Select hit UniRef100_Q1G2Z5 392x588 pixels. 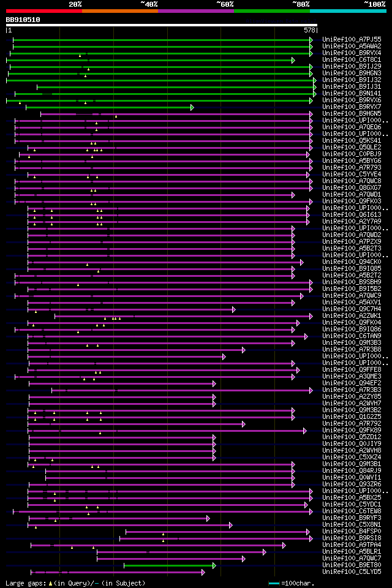(352, 417)
